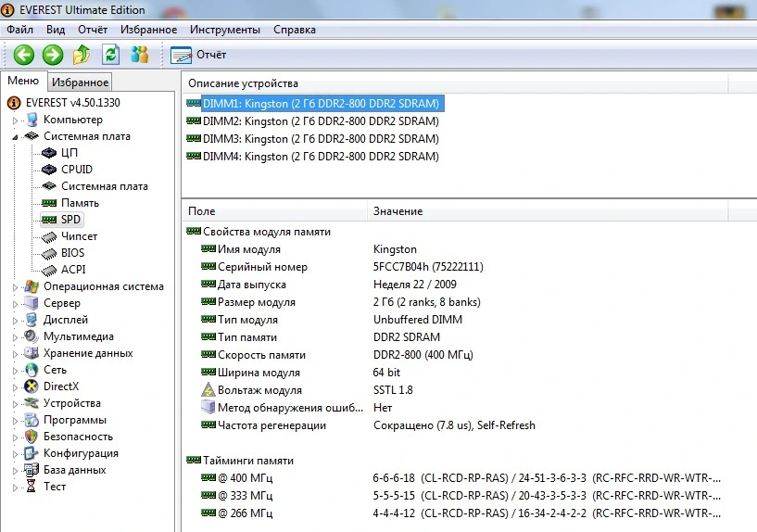Select the Память memory icon
Screen dimensions: 757x532
[49, 203]
